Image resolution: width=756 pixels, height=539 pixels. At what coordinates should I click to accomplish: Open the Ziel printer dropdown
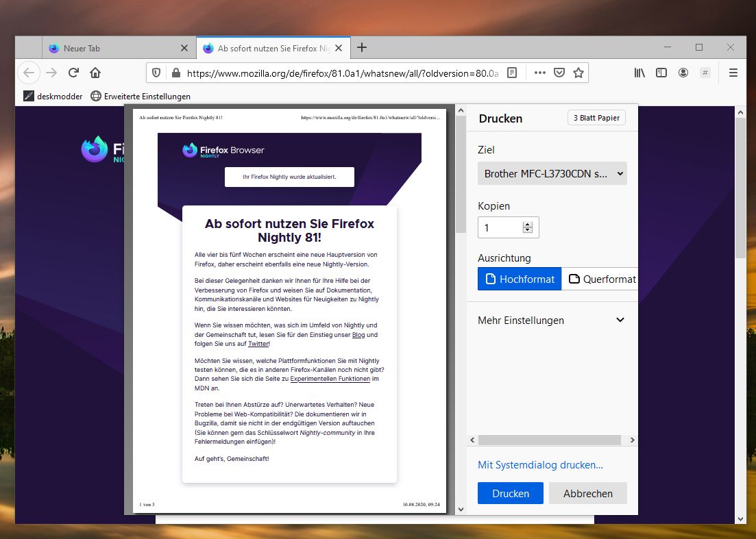pyautogui.click(x=552, y=173)
